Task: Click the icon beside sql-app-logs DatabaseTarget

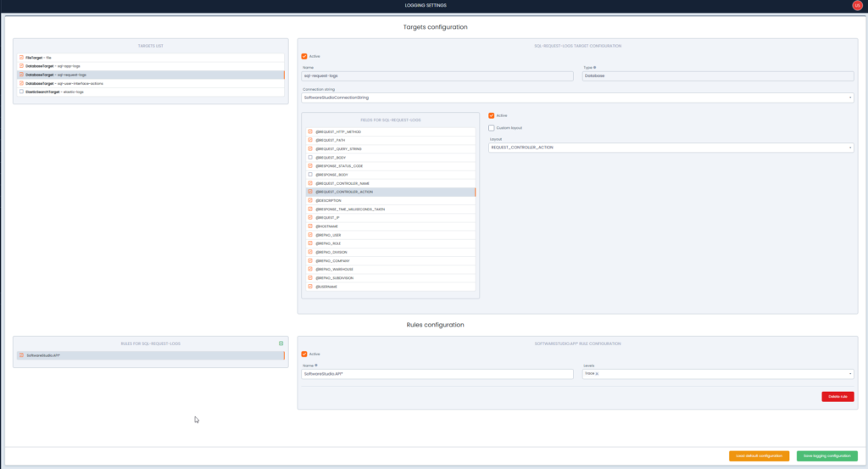Action: click(x=22, y=65)
